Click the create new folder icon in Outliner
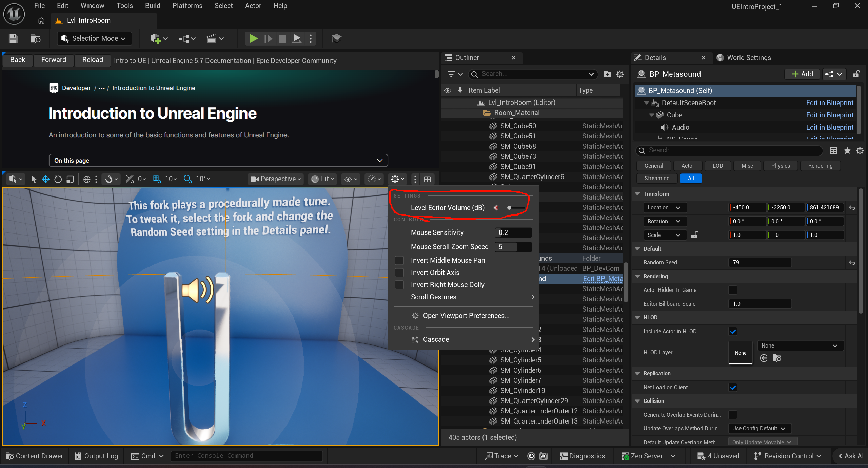This screenshot has width=868, height=468. pos(607,74)
